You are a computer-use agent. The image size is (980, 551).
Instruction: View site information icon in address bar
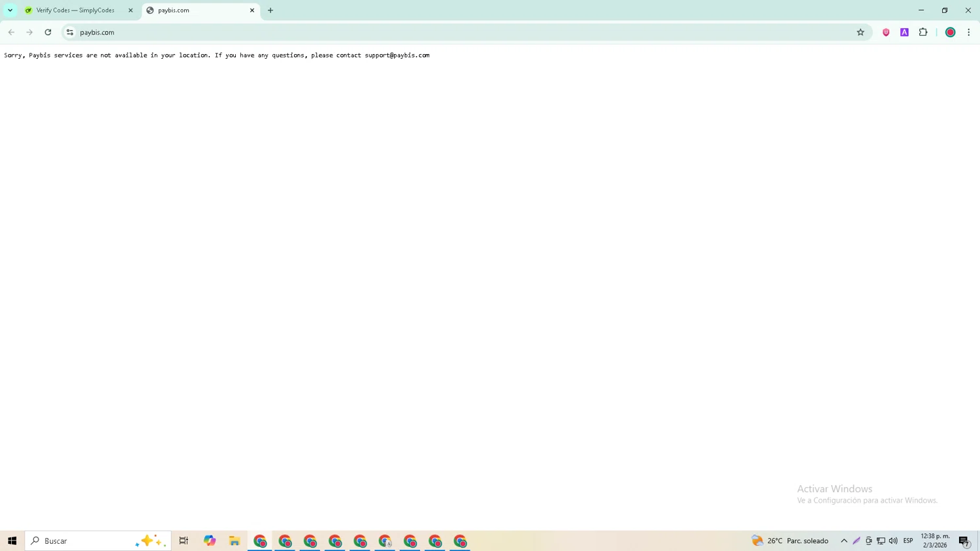(x=70, y=32)
